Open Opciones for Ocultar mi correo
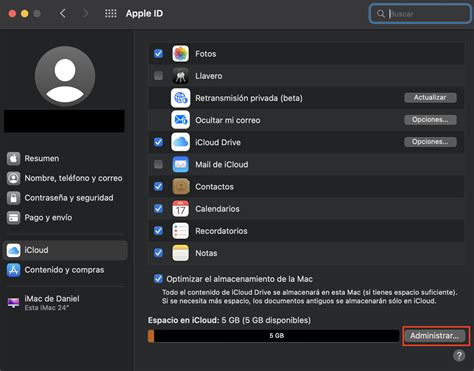 pyautogui.click(x=430, y=120)
